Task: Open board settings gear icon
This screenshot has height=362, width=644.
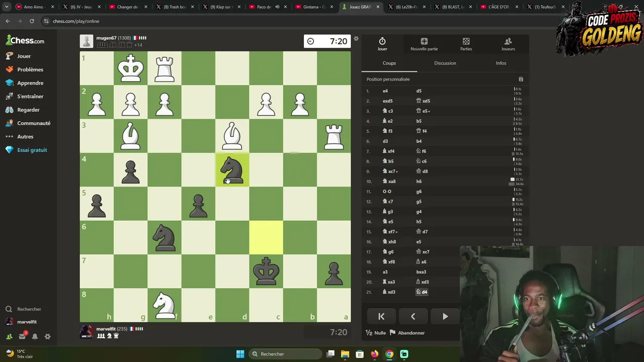Action: [x=356, y=39]
